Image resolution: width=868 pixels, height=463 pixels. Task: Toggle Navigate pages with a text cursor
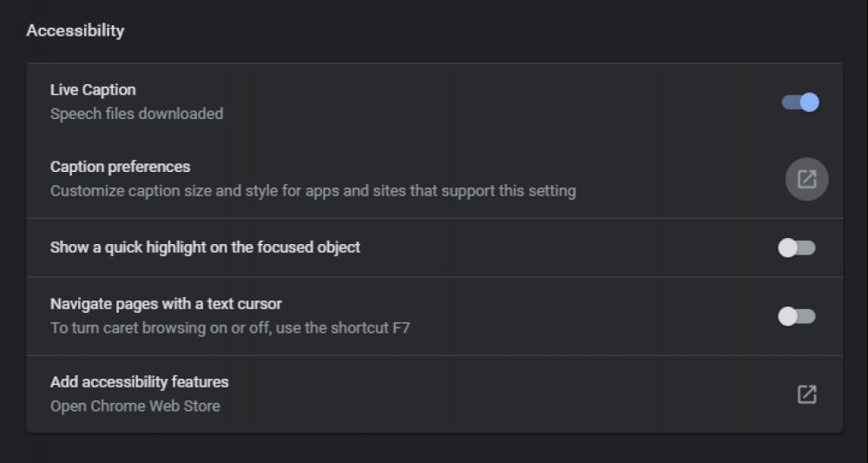tap(797, 316)
